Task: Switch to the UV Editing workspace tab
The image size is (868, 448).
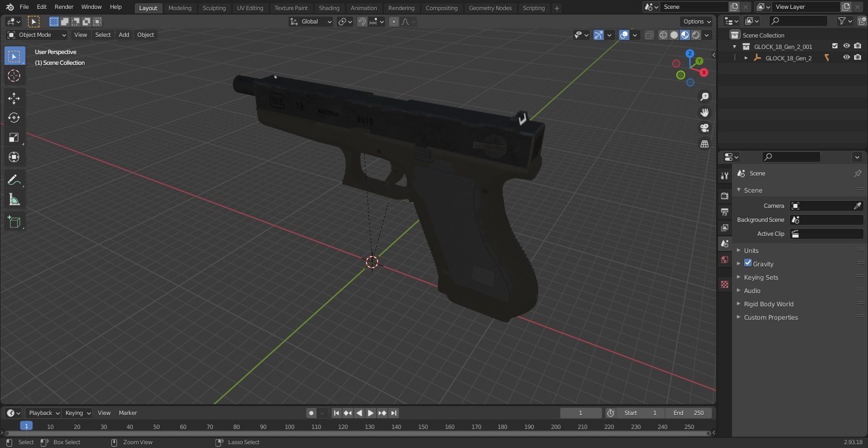Action: coord(250,8)
